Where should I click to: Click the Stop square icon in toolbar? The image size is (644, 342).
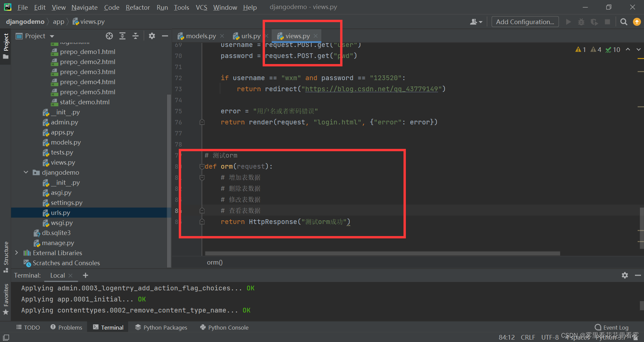(x=607, y=22)
